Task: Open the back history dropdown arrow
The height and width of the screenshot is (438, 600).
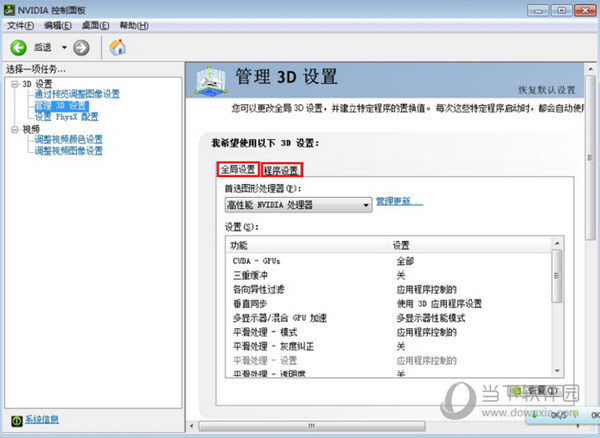Action: (x=64, y=47)
